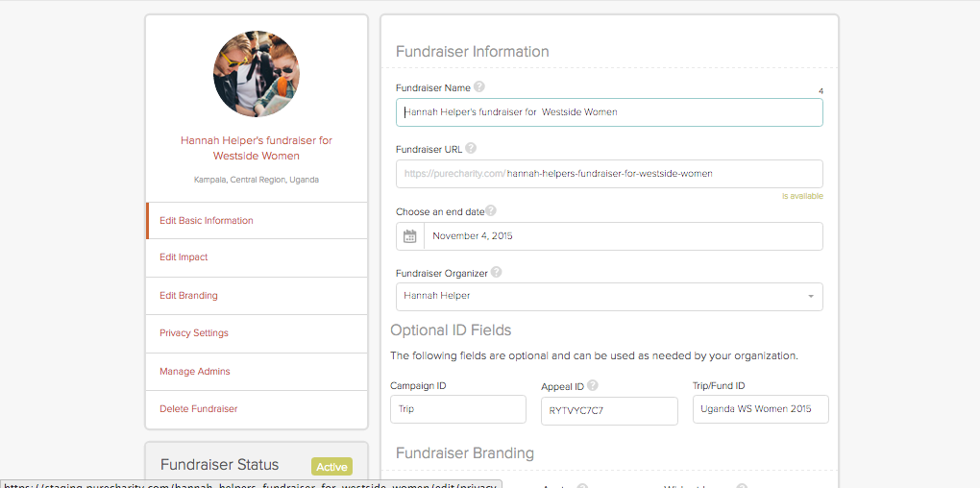Click the Fundraiser Name input field
This screenshot has height=488, width=980.
(609, 112)
